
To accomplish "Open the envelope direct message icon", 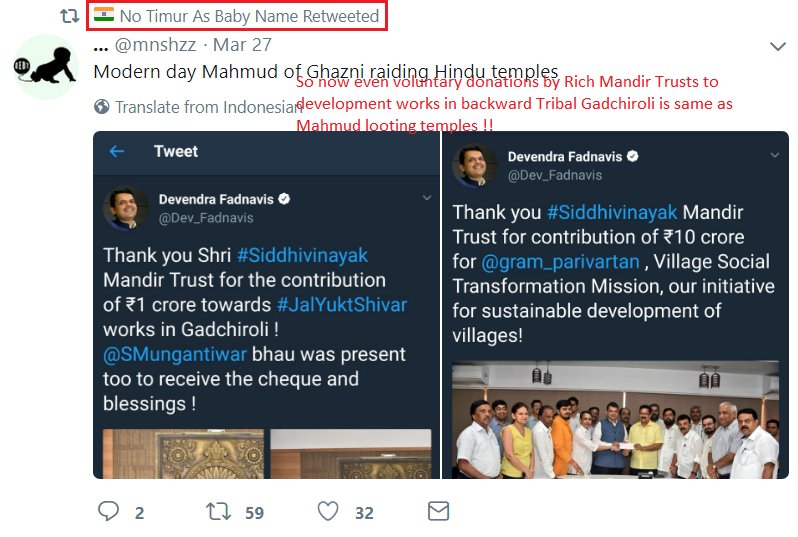I will click(x=438, y=511).
